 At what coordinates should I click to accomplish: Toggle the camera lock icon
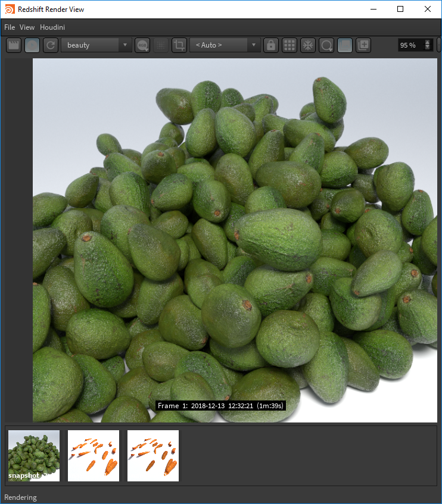click(x=271, y=45)
